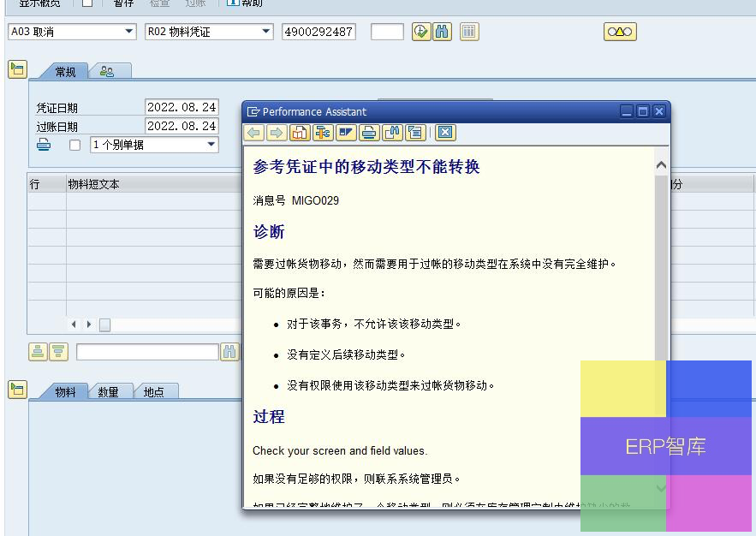Click the printer icon below 过账日期
The width and height of the screenshot is (756, 536).
[x=44, y=145]
